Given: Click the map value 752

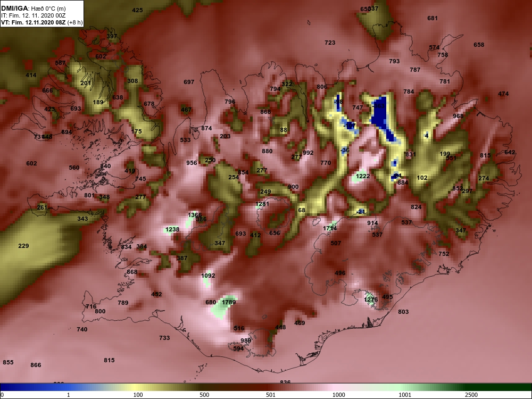Looking at the screenshot, I should pyautogui.click(x=444, y=254).
